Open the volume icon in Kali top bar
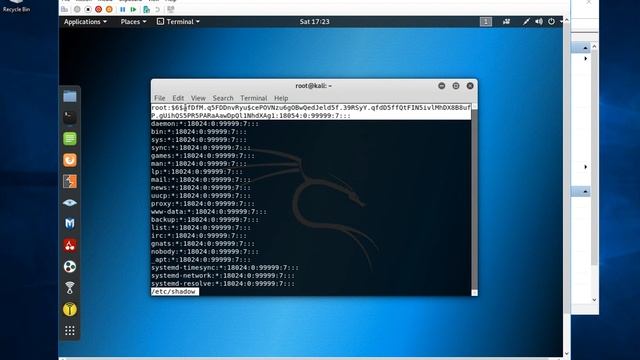Image resolution: width=640 pixels, height=360 pixels. point(539,22)
